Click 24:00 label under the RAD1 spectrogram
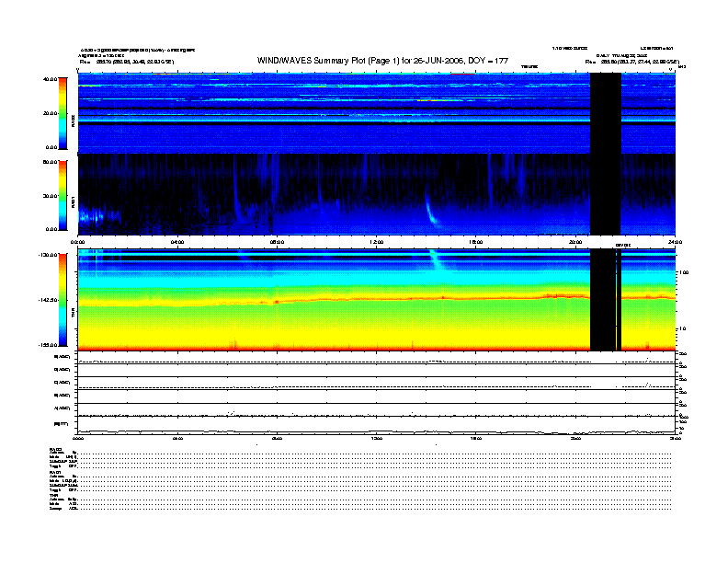This screenshot has height=563, width=728. tap(675, 242)
